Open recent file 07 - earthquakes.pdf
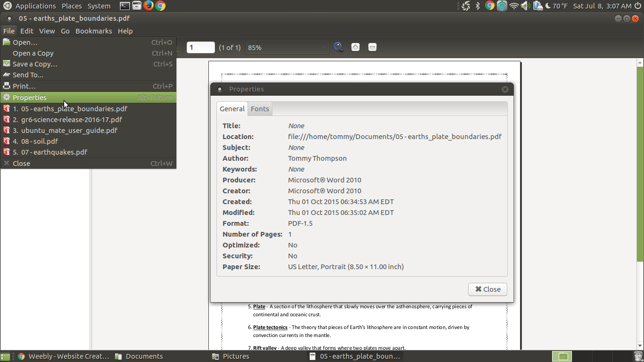Viewport: 644px width, 362px height. (x=88, y=152)
